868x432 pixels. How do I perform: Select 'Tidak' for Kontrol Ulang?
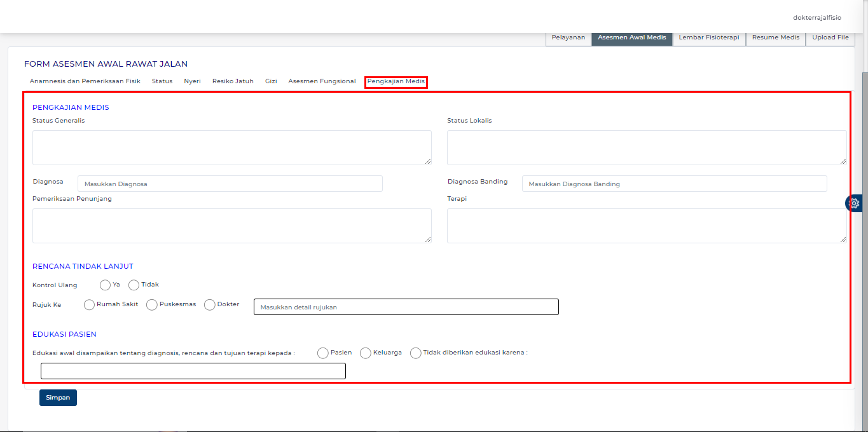134,285
